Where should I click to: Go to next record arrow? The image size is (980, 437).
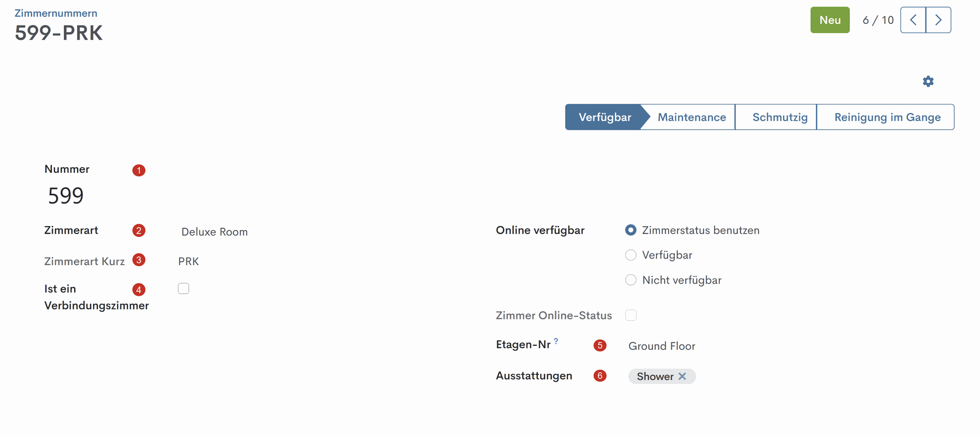pos(938,20)
